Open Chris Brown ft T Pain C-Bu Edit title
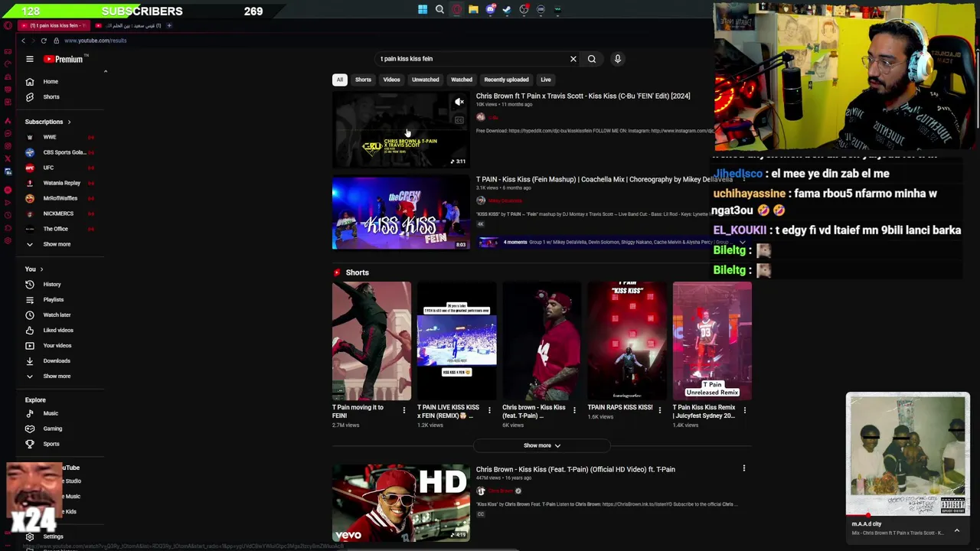980x551 pixels. [583, 96]
